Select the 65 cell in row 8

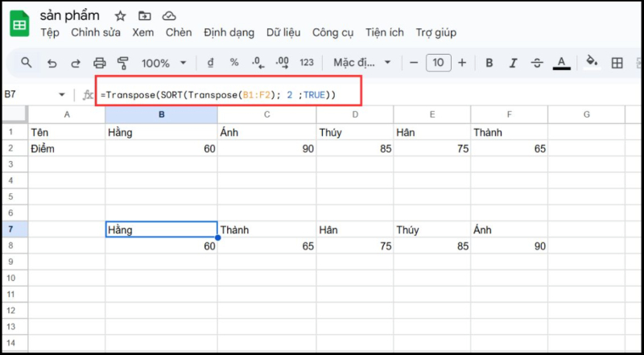[267, 246]
